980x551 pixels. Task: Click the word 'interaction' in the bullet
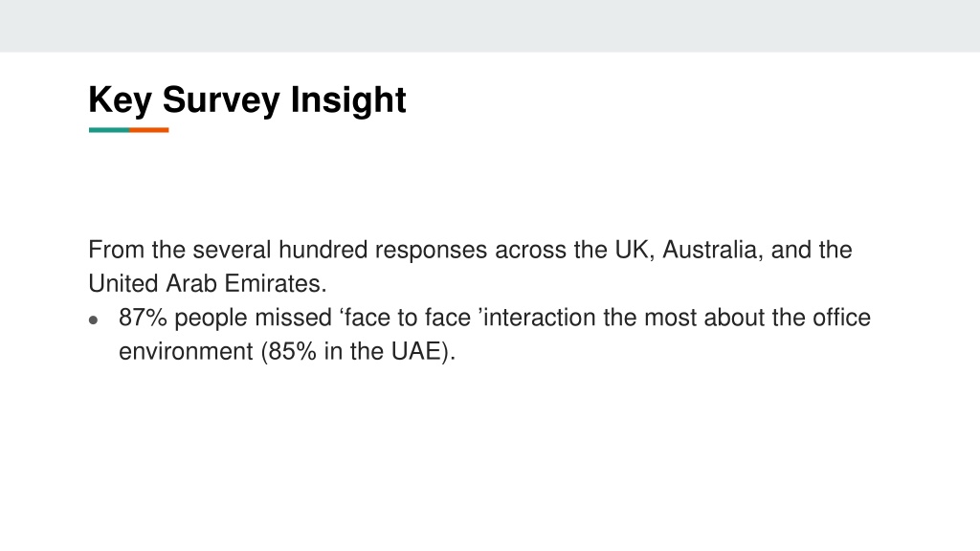point(540,318)
